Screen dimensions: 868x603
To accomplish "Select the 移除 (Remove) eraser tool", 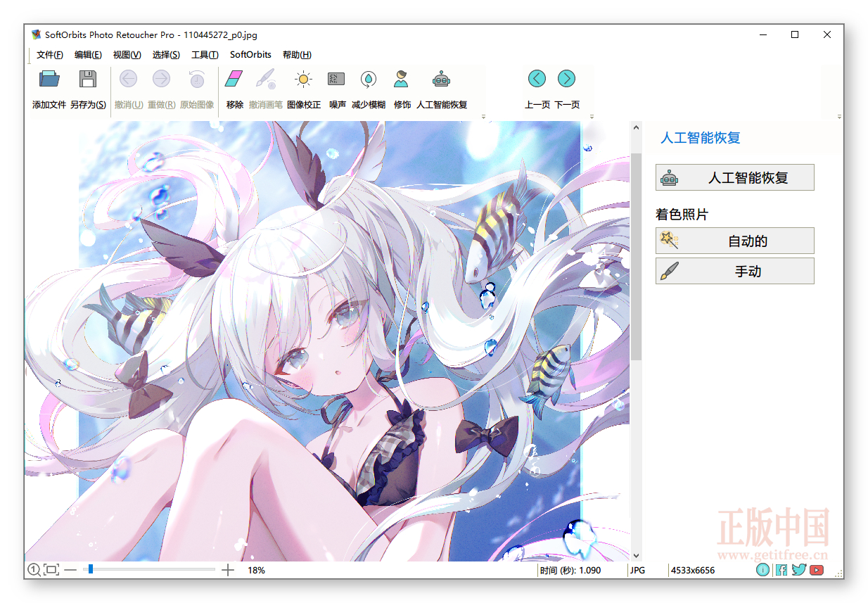I will [x=234, y=79].
